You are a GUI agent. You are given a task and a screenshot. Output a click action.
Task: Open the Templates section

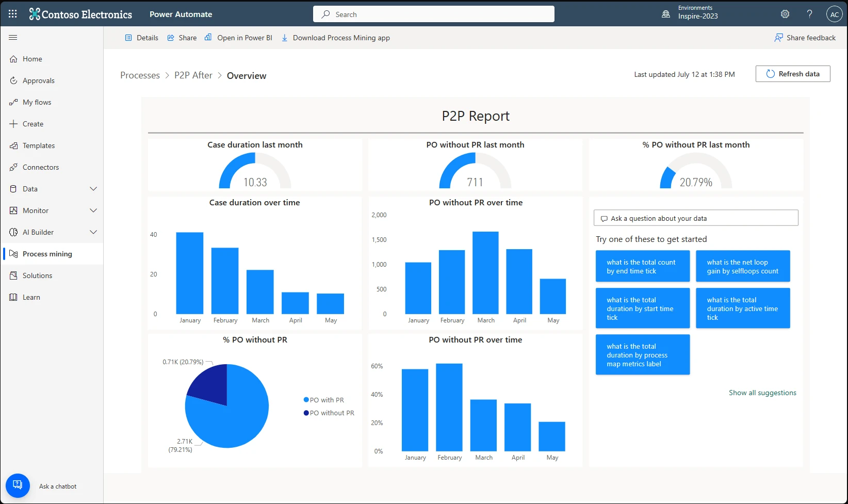coord(38,145)
